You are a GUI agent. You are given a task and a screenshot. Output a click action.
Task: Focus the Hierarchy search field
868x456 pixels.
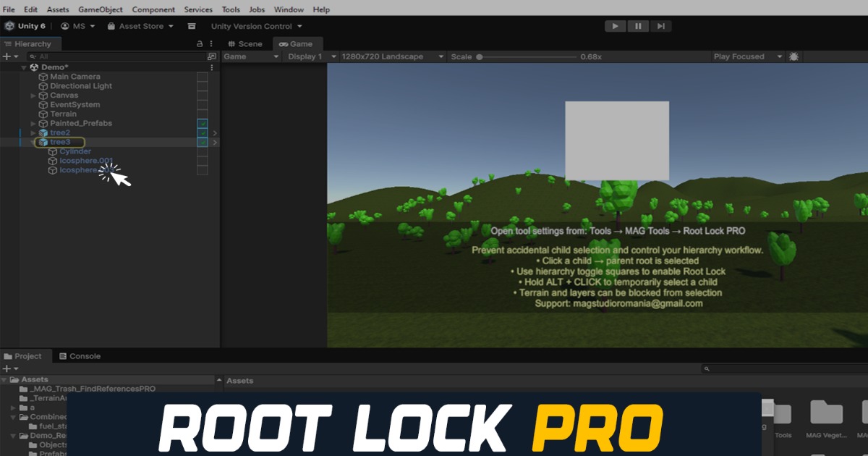(116, 56)
